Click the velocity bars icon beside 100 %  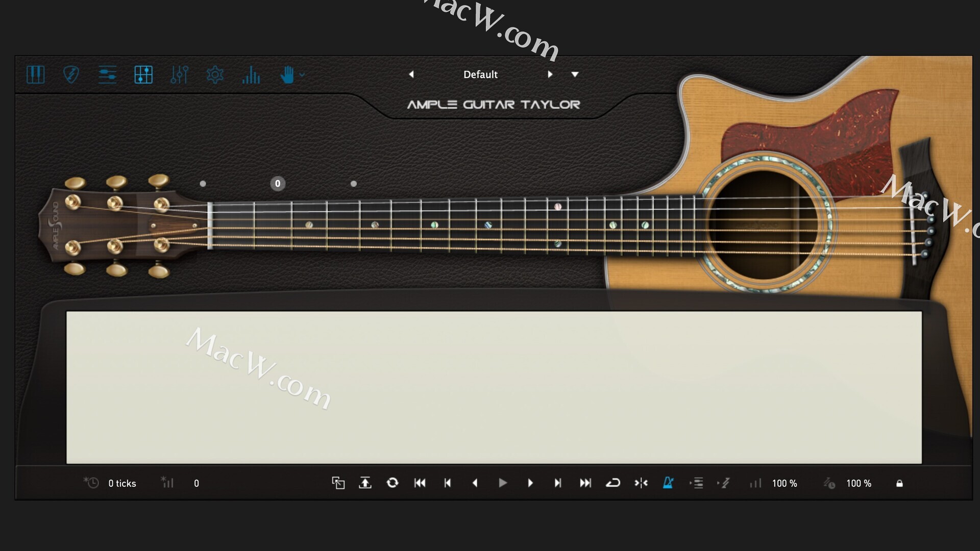[x=755, y=483]
